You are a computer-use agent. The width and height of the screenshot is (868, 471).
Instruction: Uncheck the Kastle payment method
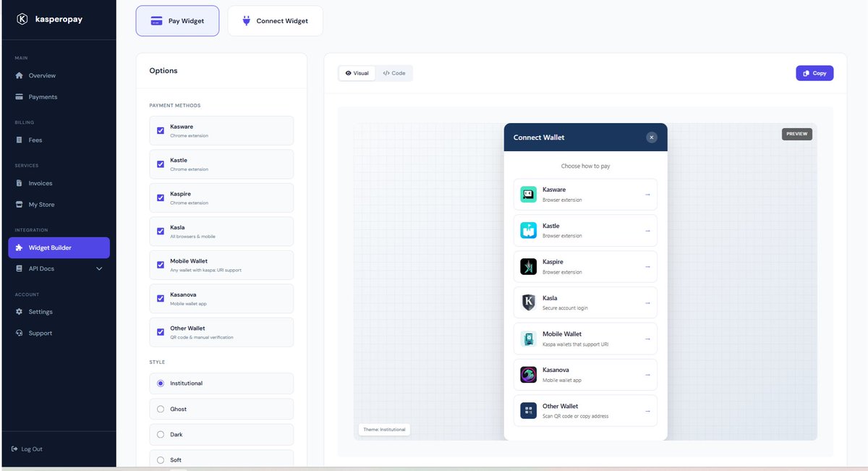(x=161, y=164)
